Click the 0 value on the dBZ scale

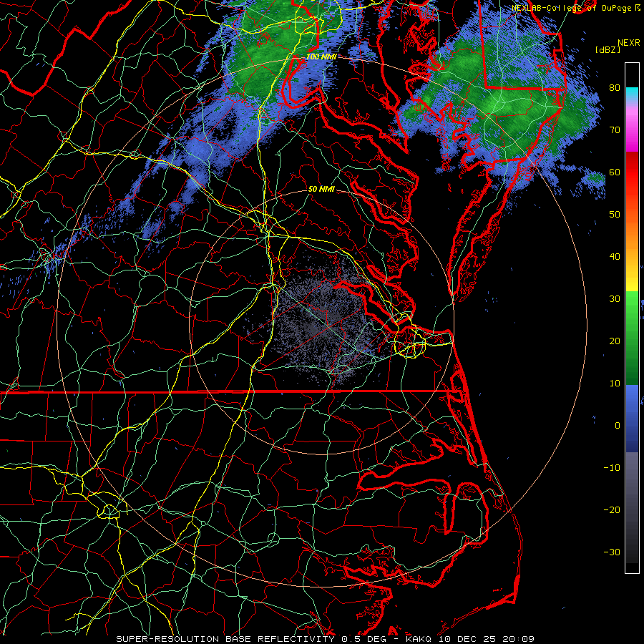pos(617,426)
